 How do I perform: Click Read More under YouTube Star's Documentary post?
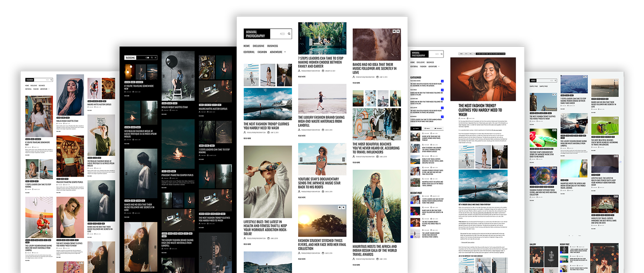click(x=301, y=197)
